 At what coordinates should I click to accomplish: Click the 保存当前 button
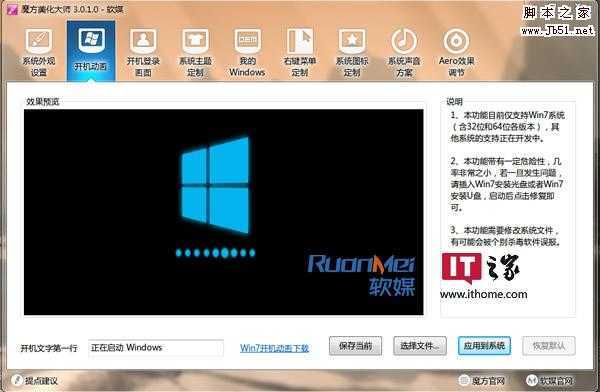(355, 346)
